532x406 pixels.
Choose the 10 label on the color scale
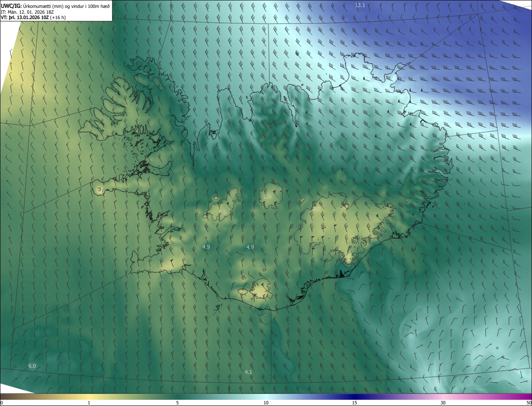tap(266, 403)
